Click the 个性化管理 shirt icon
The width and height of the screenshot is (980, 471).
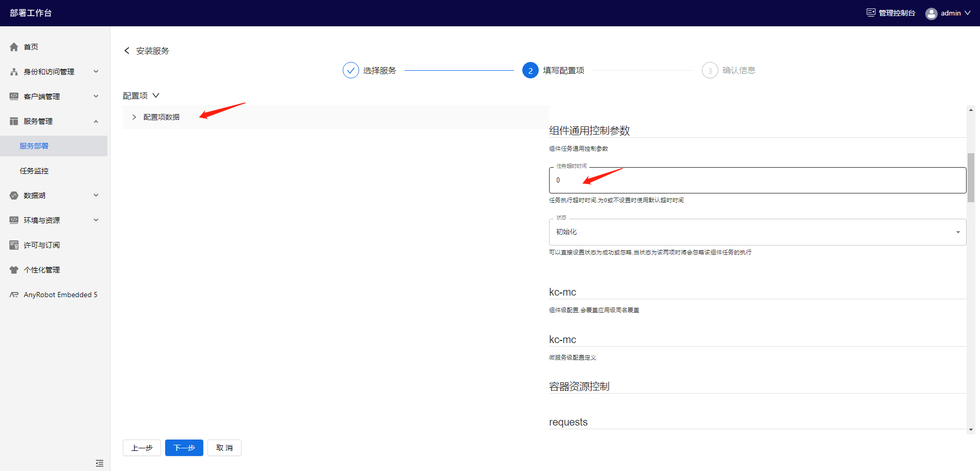(14, 270)
